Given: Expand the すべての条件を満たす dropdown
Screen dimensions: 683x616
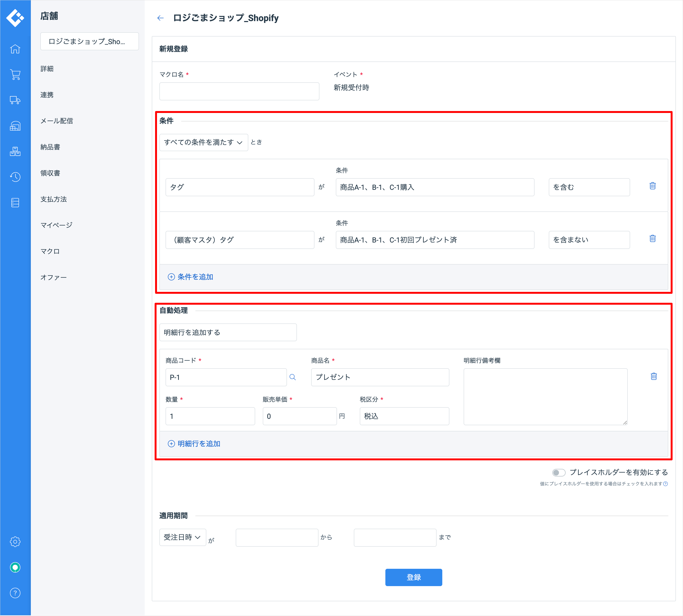Looking at the screenshot, I should point(203,143).
